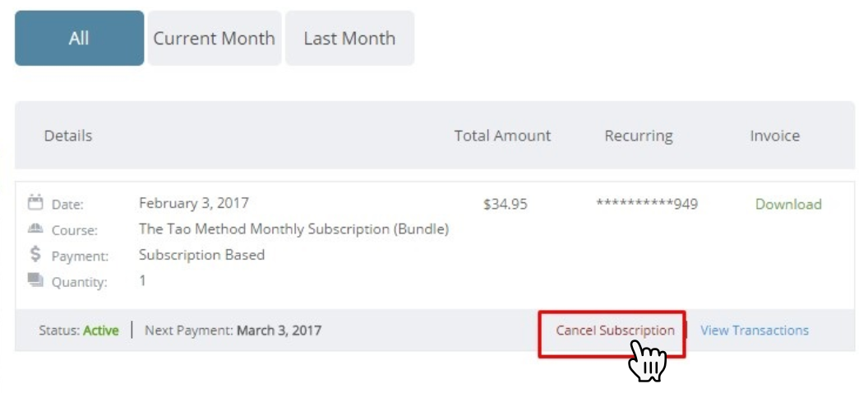Open the View Transactions link
The image size is (868, 393).
point(755,331)
